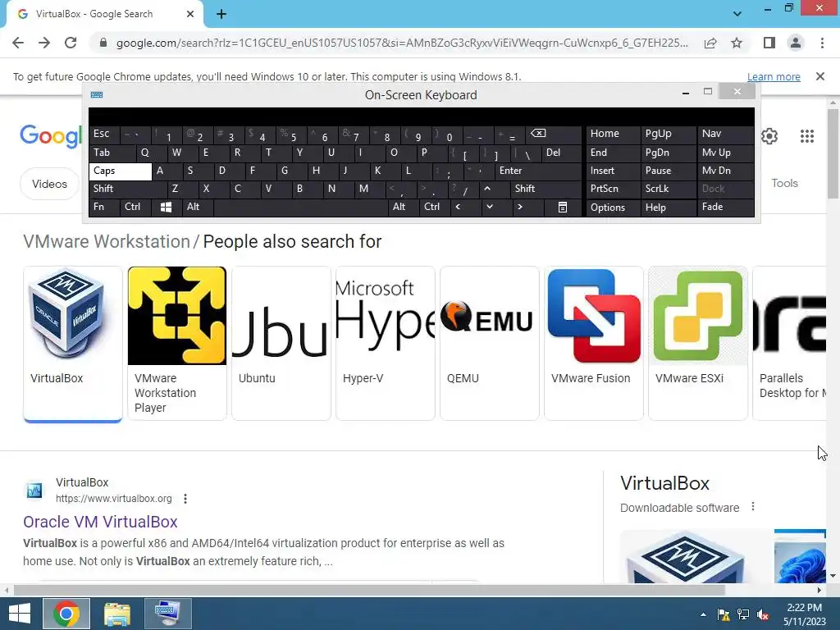Open the Learn more link
840x630 pixels.
pos(774,76)
